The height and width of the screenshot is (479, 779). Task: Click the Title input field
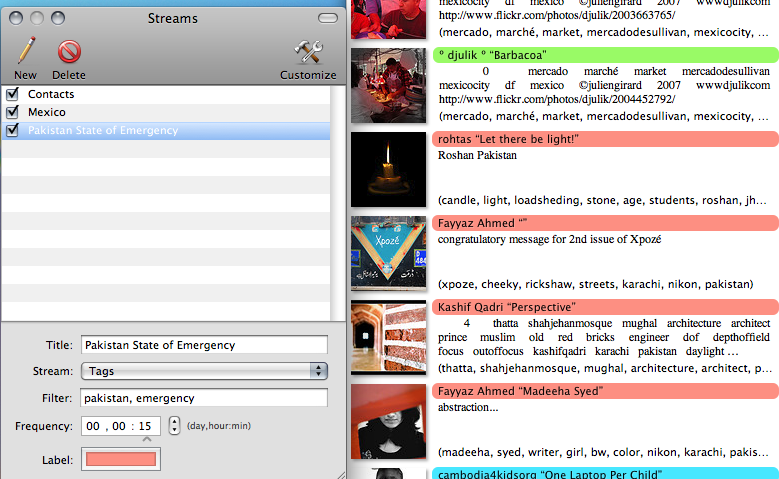(x=204, y=345)
